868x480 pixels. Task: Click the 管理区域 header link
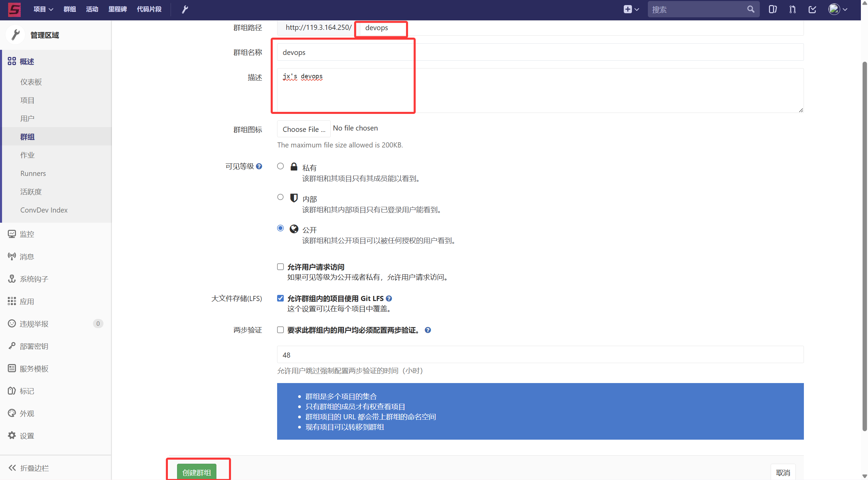tap(44, 35)
